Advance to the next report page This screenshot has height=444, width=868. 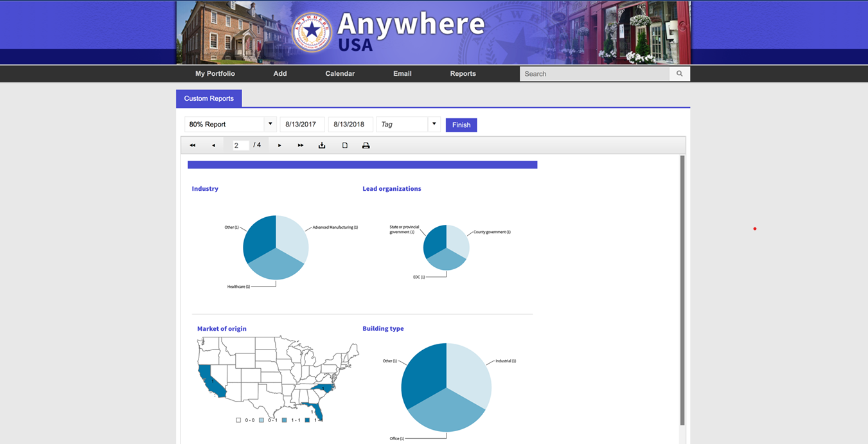point(279,145)
